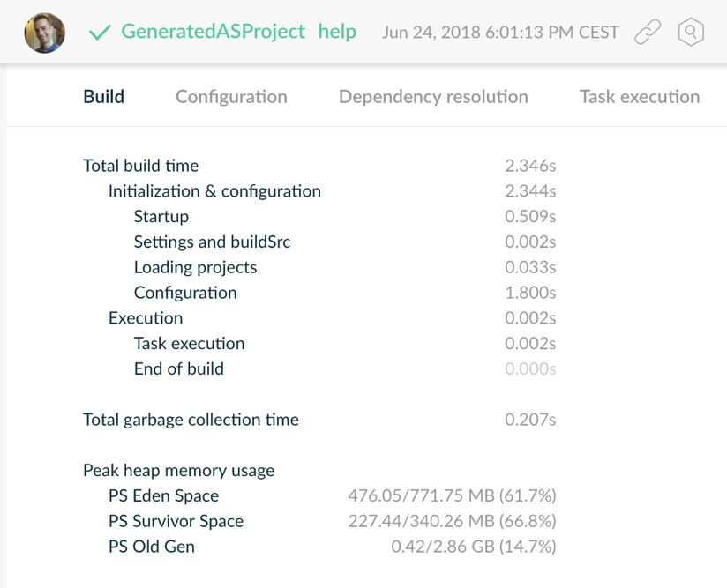Click the build timestamp Jun 24, 2018
This screenshot has width=727, height=588.
coord(500,32)
